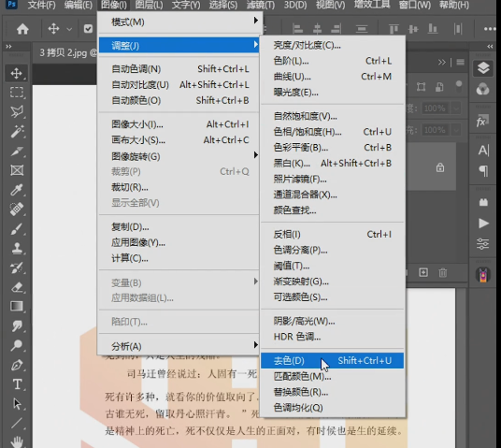Choose 画布大小(S)... menu item

179,139
